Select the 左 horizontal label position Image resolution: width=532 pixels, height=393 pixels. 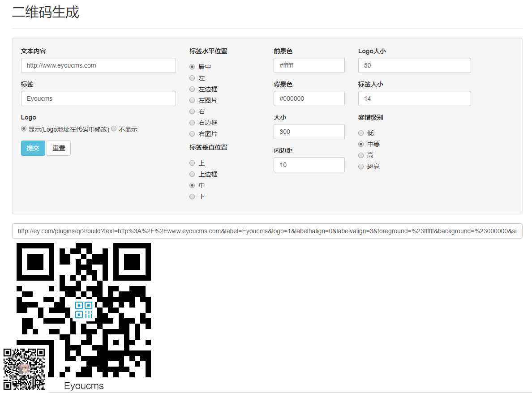point(192,77)
